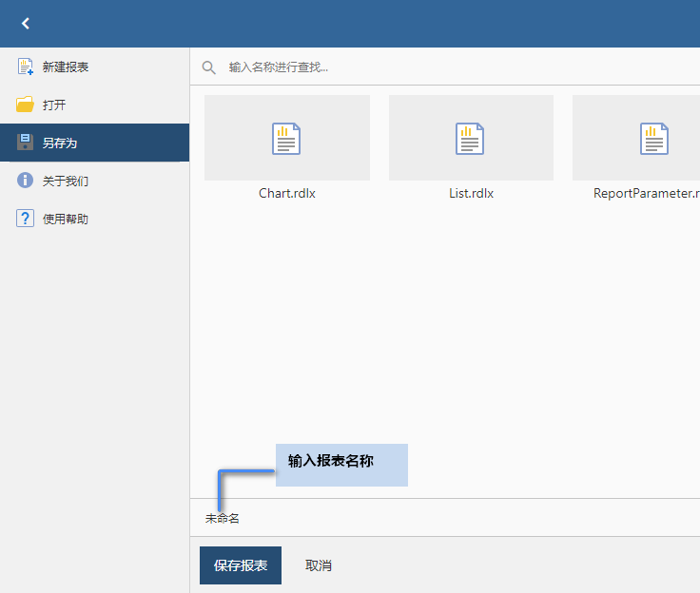
Task: Click the 新建报表 document icon
Action: pos(26,67)
